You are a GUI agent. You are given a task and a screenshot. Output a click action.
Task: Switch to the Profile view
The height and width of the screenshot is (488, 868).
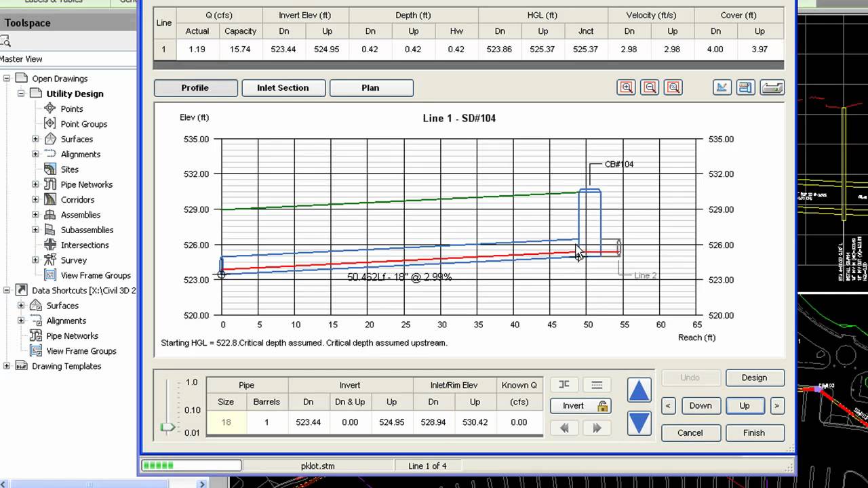196,88
